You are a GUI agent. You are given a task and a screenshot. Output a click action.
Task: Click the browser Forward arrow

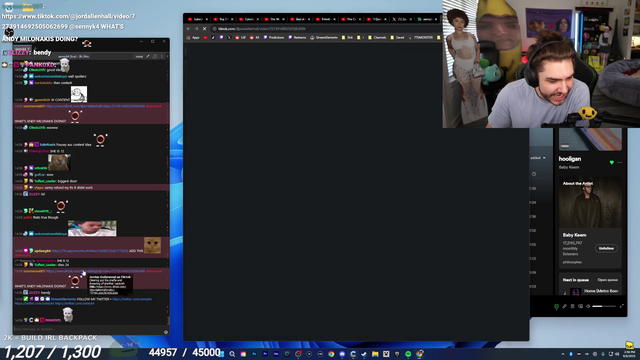tap(196, 29)
